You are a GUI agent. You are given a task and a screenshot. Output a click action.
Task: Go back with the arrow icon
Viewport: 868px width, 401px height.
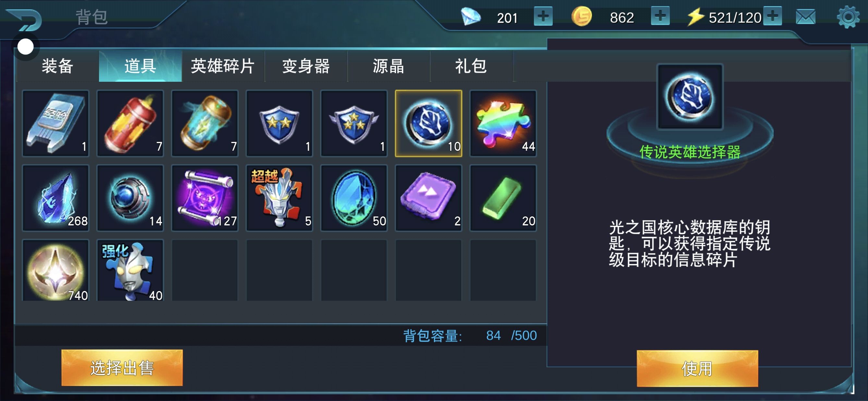(x=24, y=19)
